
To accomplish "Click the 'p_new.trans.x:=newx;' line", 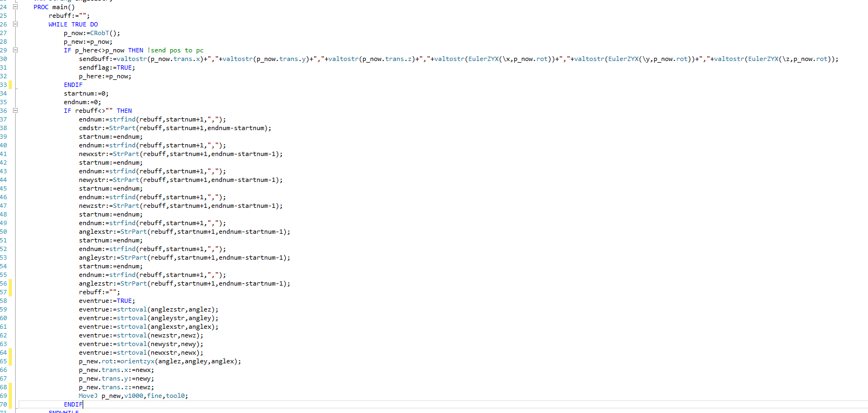I will tap(117, 370).
